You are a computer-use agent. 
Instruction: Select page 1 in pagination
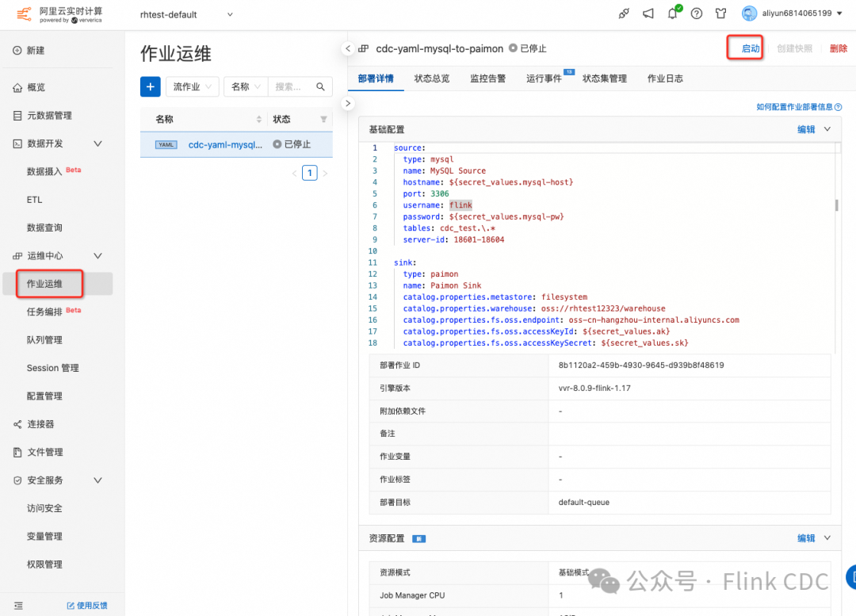coord(310,173)
